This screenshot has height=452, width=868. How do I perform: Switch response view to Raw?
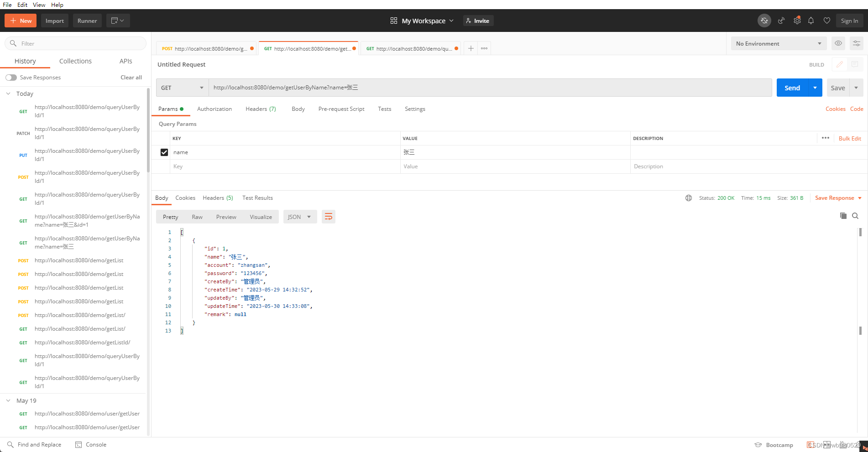pos(197,217)
